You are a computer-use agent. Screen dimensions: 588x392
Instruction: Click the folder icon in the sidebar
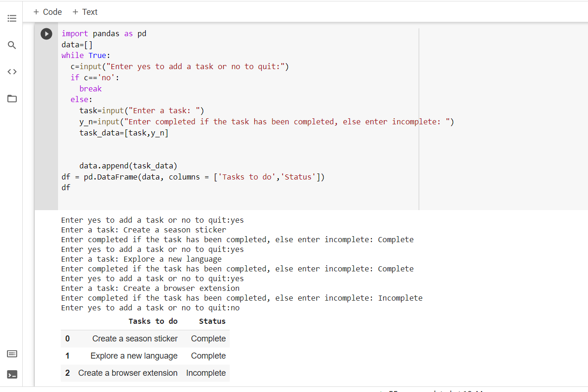point(12,98)
